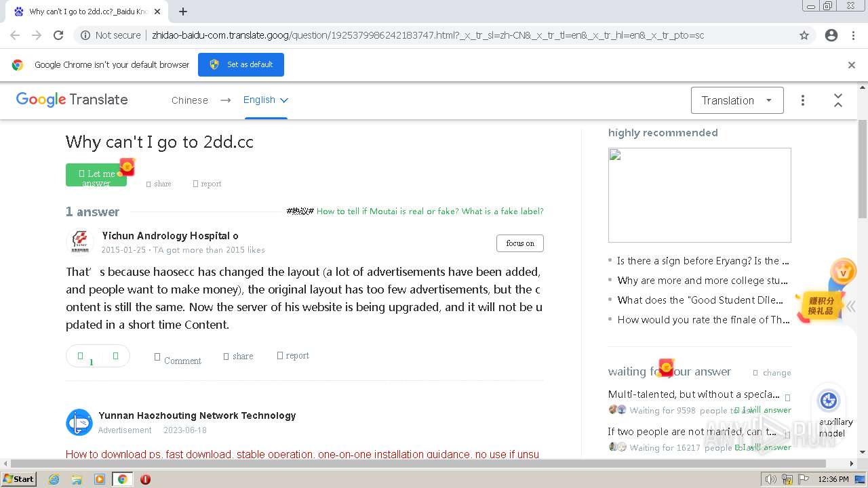Click the focus on button

click(520, 243)
